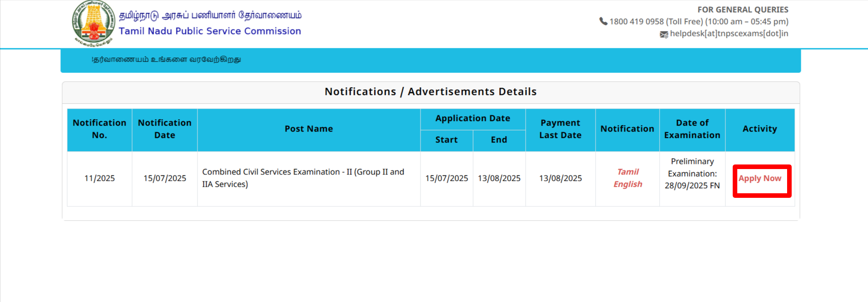Image resolution: width=868 pixels, height=302 pixels.
Task: Click the phone icon beside toll-free number
Action: (x=603, y=21)
